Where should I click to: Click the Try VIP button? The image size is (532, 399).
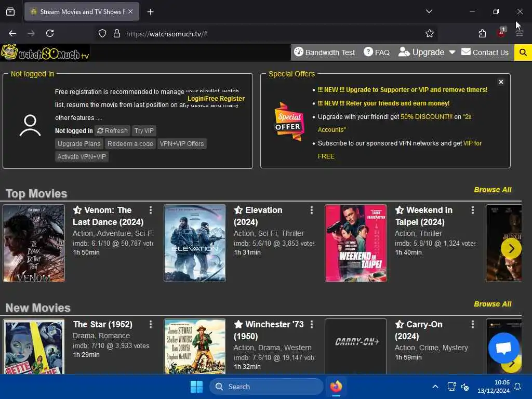click(144, 130)
